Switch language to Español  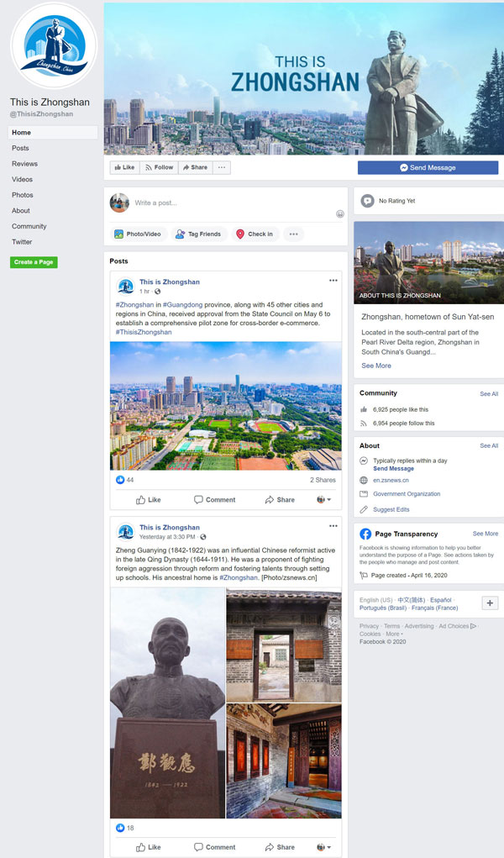pos(440,600)
